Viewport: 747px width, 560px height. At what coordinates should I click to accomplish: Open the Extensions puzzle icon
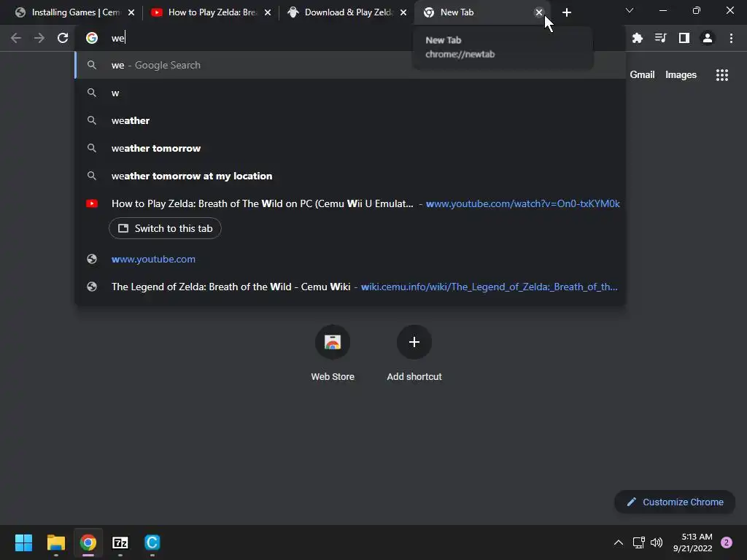[637, 38]
